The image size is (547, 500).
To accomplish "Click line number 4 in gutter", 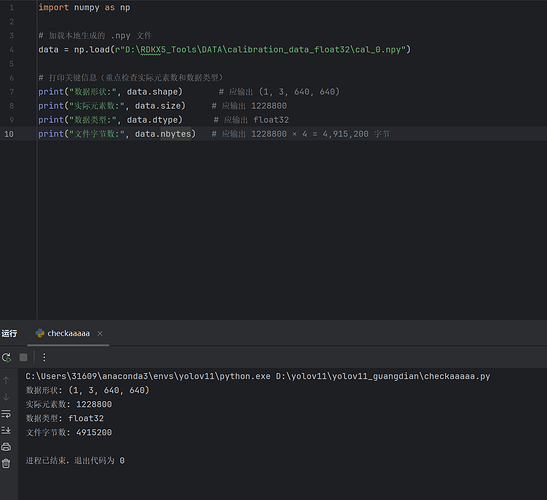I will tap(12, 50).
